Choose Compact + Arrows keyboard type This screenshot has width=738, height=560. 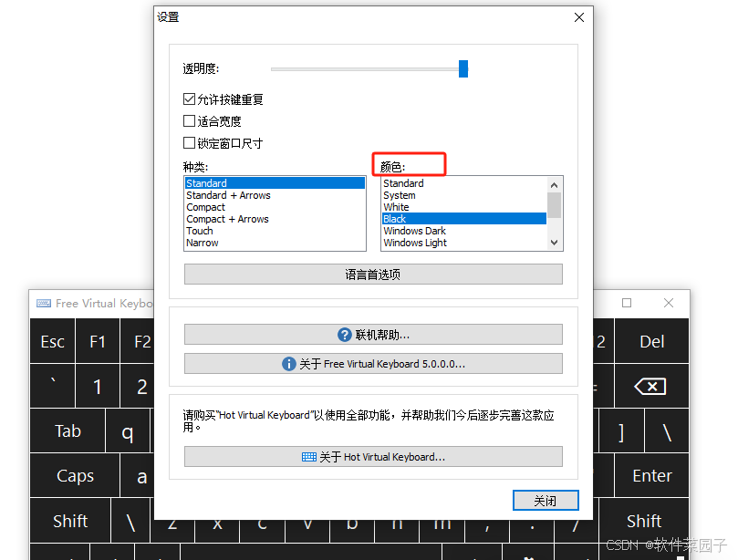tap(275, 219)
